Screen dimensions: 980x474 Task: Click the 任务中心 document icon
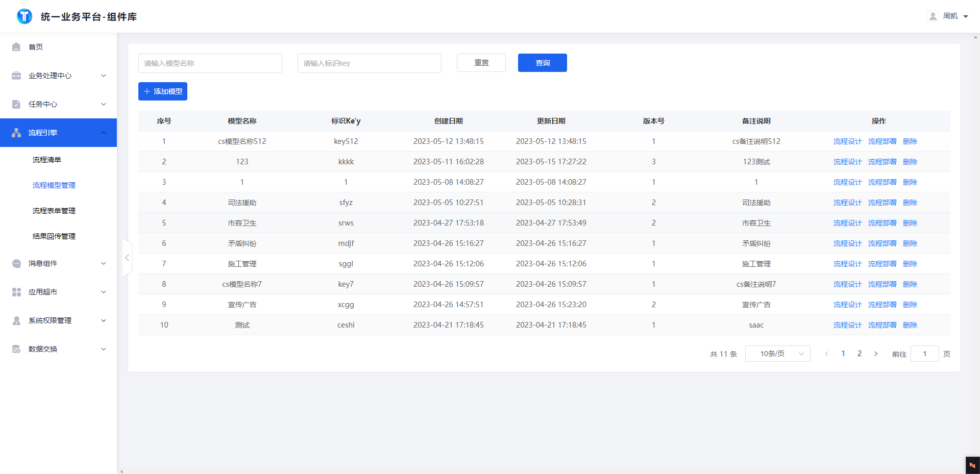(x=16, y=104)
